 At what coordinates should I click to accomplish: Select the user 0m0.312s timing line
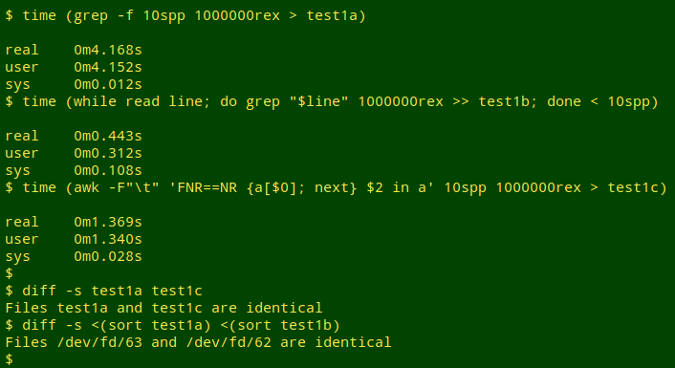coord(74,153)
